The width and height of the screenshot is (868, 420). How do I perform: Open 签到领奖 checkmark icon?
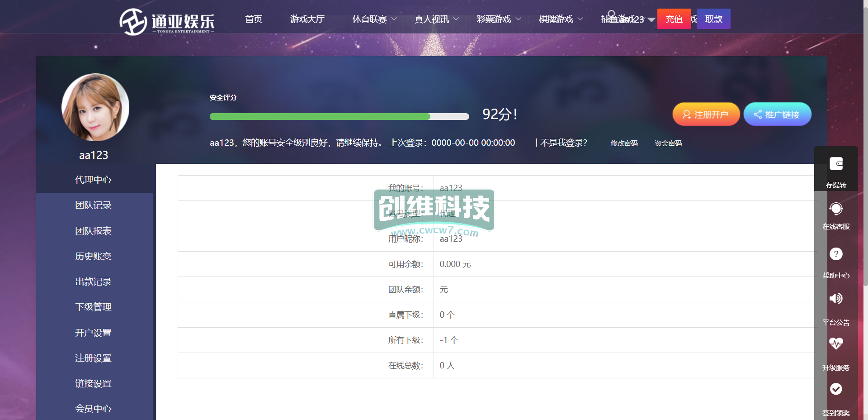(x=836, y=389)
